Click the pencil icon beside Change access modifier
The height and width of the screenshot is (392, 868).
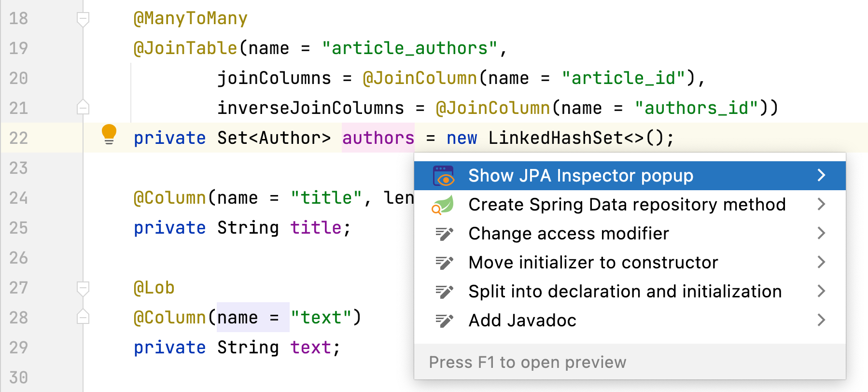tap(444, 234)
